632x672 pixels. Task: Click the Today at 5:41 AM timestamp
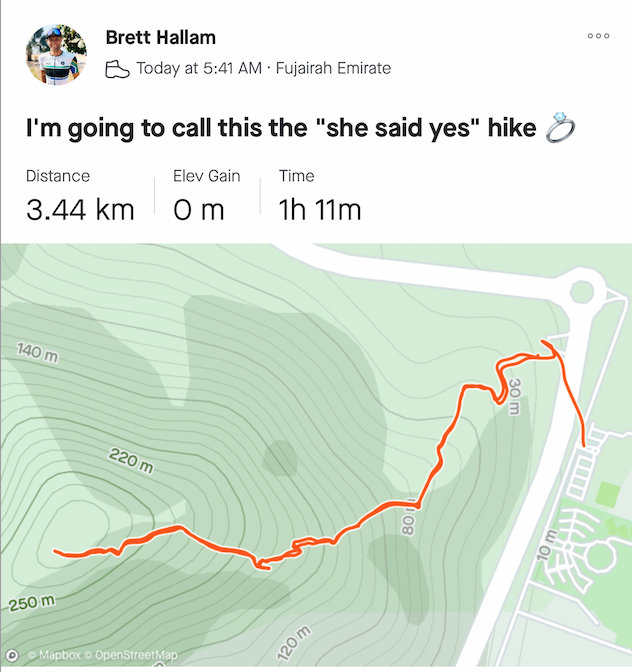199,68
